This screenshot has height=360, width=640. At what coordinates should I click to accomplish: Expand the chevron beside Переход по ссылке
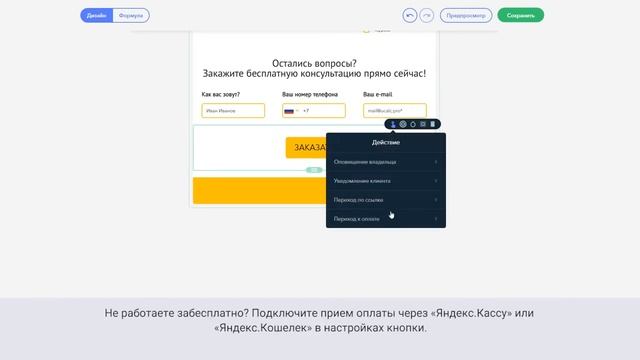[x=436, y=200]
